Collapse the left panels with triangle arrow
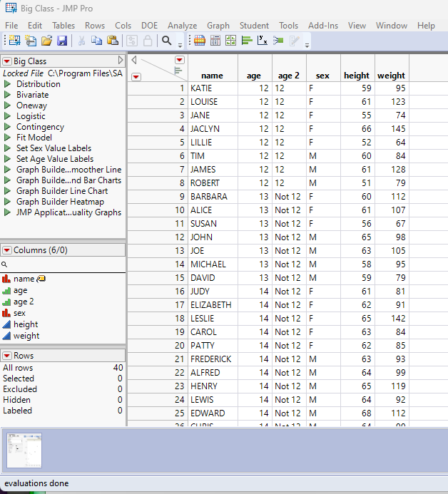This screenshot has width=448, height=494. [x=134, y=60]
